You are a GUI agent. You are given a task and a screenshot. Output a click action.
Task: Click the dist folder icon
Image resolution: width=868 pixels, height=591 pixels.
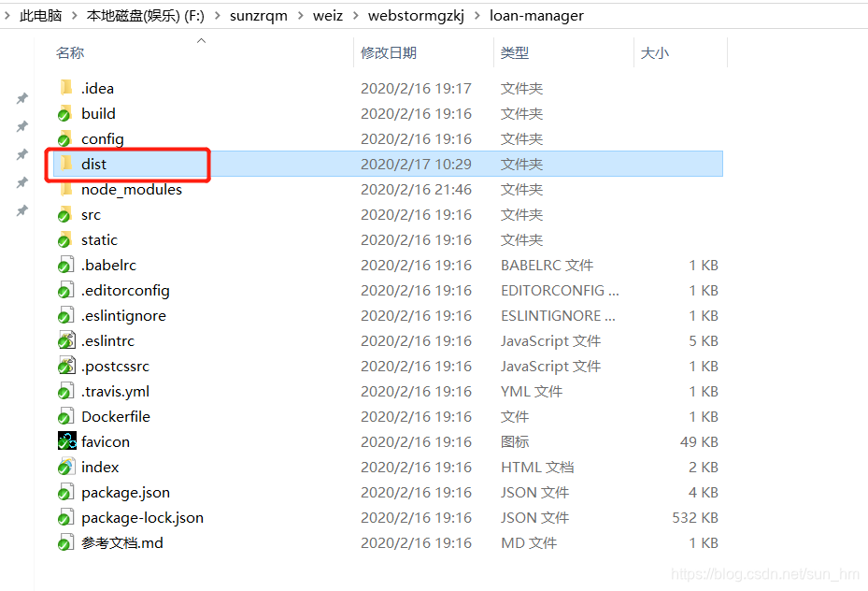tap(66, 164)
